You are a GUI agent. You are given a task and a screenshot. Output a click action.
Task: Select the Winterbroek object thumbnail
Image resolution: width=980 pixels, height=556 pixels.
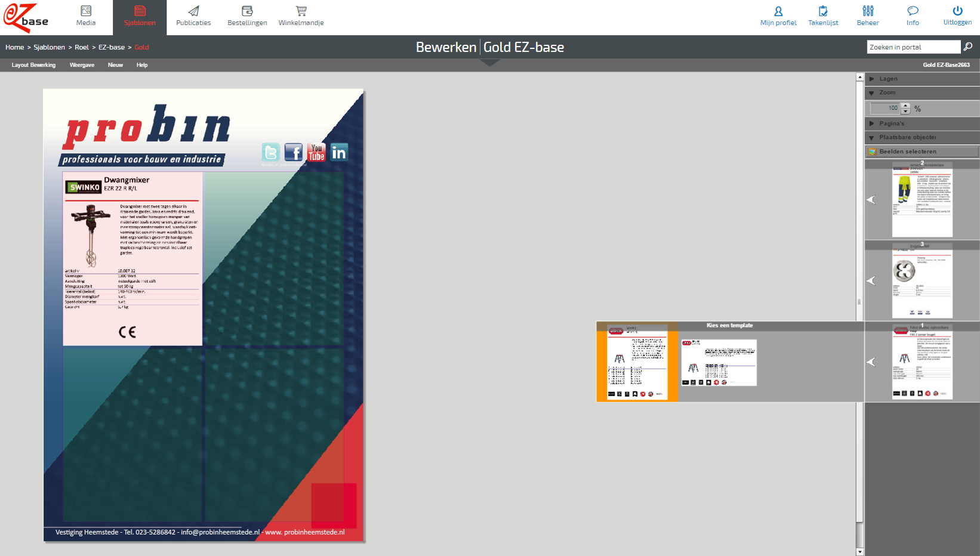[x=922, y=199]
